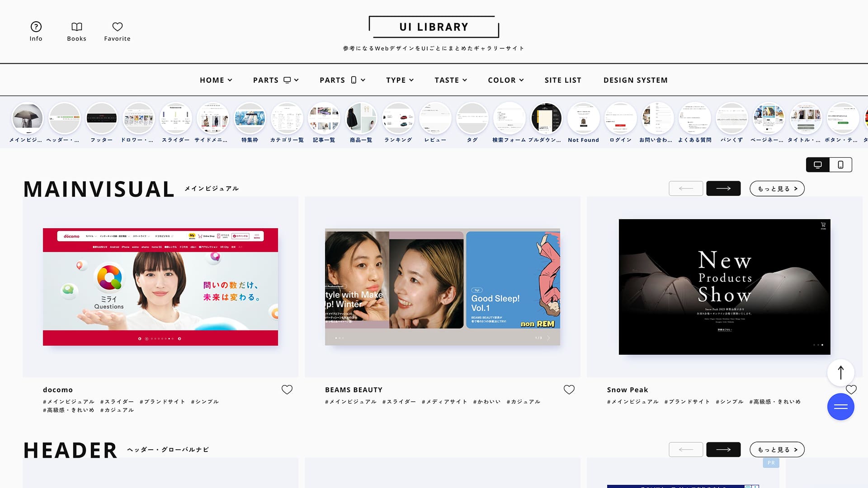Expand the HOME menu

tap(216, 80)
